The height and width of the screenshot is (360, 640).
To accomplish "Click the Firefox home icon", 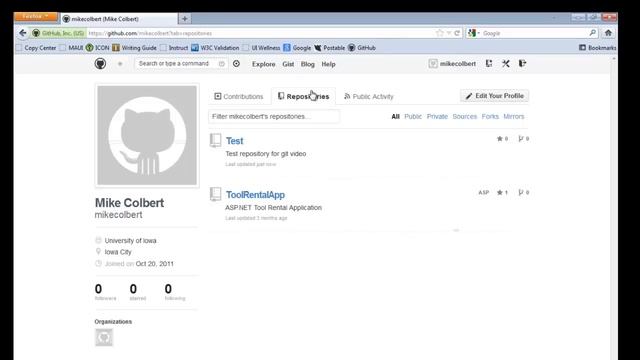I will [608, 33].
